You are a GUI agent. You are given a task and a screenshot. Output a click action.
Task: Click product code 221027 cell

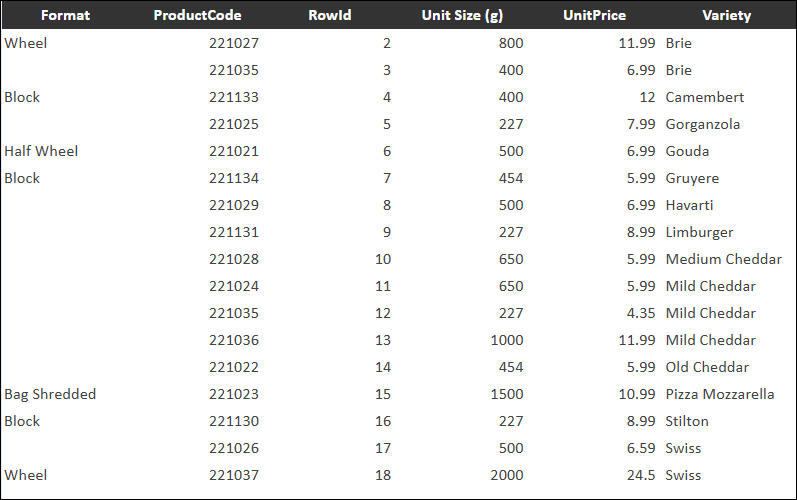[234, 43]
